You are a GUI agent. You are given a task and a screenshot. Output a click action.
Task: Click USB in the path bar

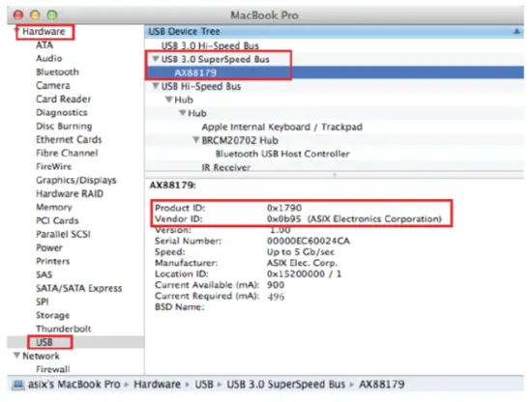point(204,385)
